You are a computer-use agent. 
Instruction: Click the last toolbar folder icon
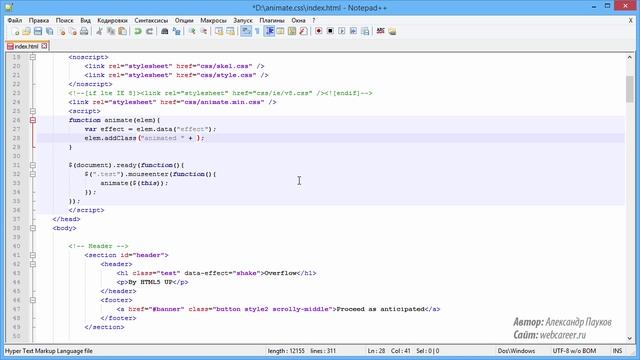(x=392, y=31)
